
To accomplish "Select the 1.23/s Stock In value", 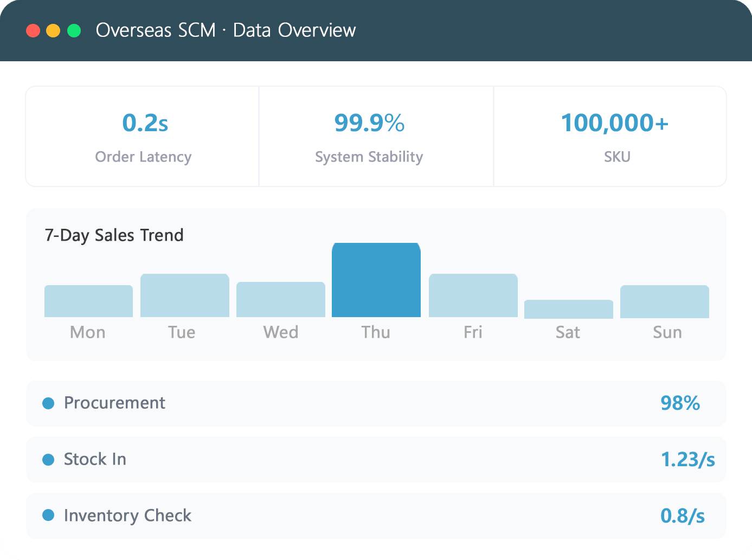I will click(x=687, y=460).
